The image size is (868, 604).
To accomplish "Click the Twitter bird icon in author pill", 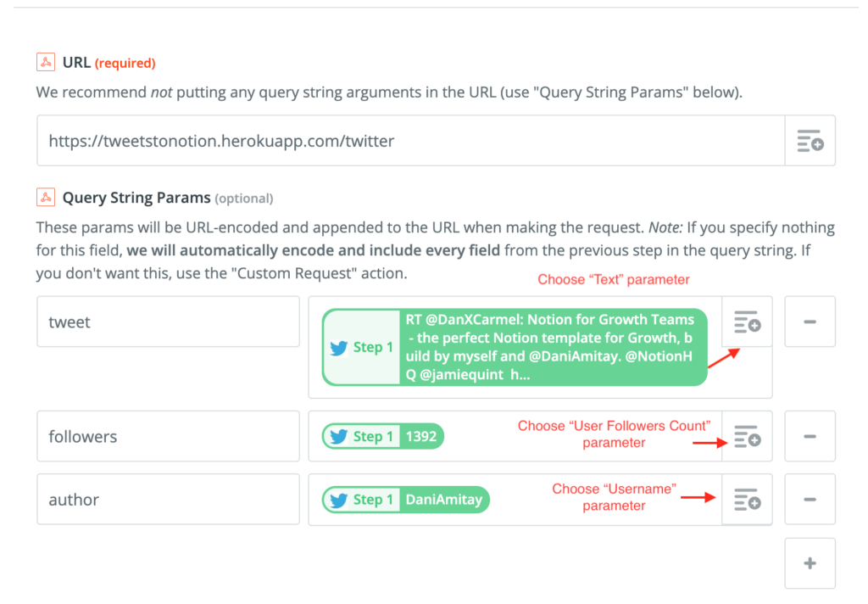I will 339,500.
